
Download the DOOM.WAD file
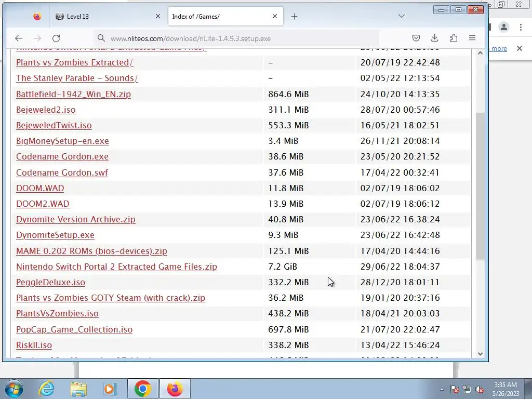[x=40, y=188]
